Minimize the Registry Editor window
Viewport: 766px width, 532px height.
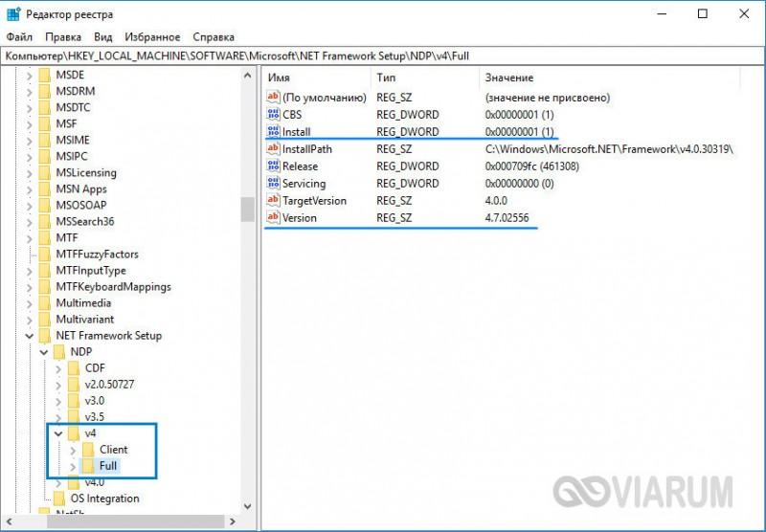[x=662, y=13]
